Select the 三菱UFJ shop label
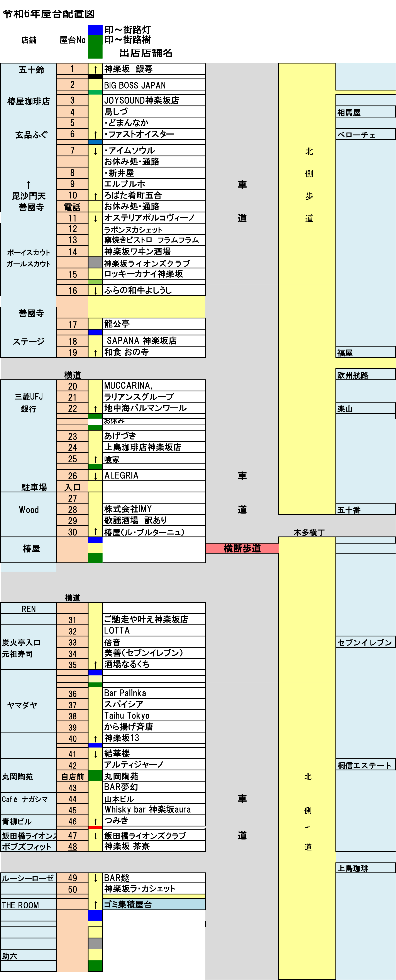Screen dimensions: 396x980 click(29, 397)
